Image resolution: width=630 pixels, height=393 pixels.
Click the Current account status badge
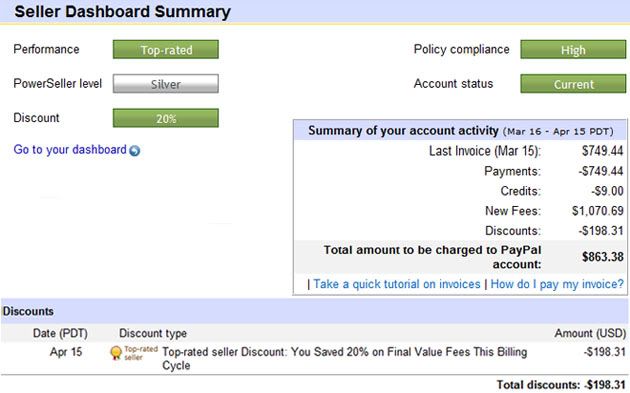pyautogui.click(x=573, y=84)
